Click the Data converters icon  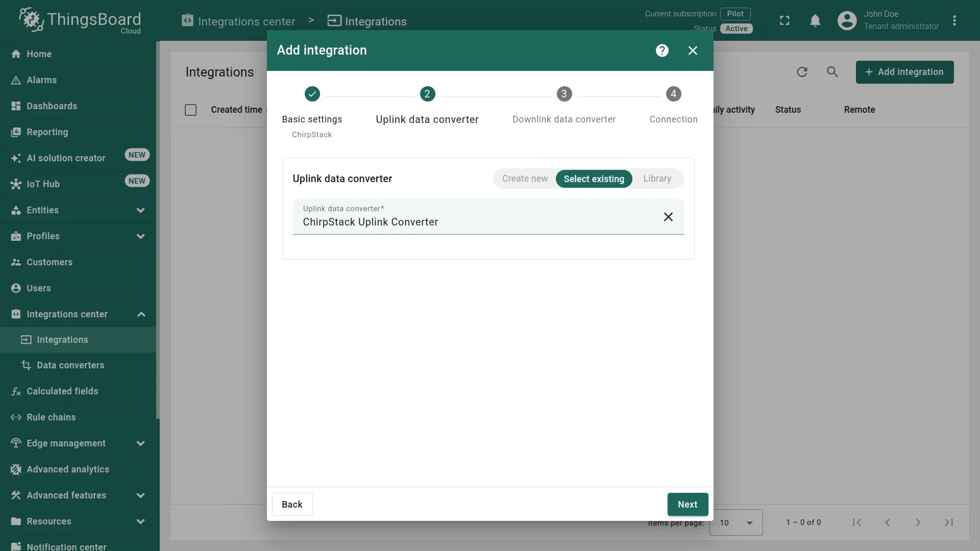point(26,365)
